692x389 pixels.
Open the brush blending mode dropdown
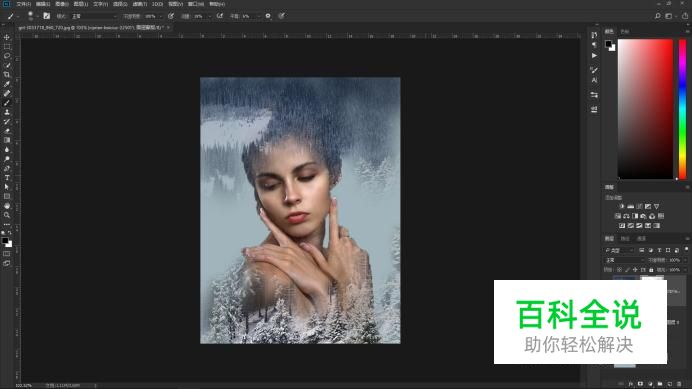tap(94, 16)
